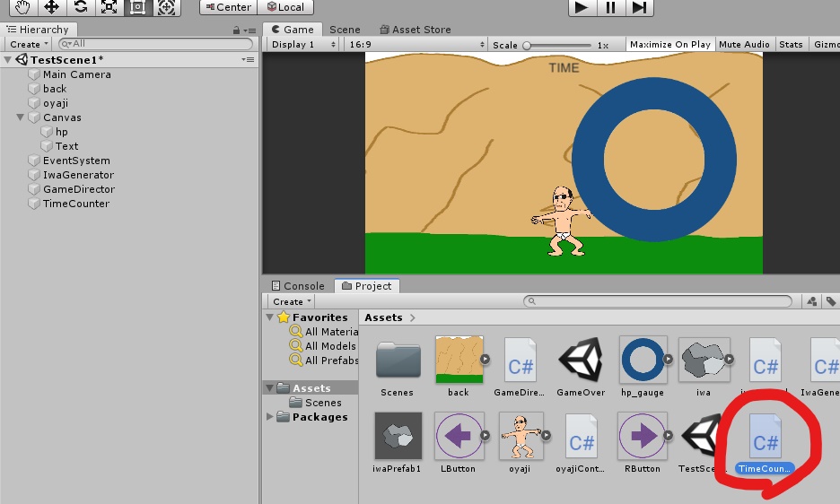The height and width of the screenshot is (504, 840).
Task: Open Hierarchy panel options menu
Action: (x=249, y=30)
